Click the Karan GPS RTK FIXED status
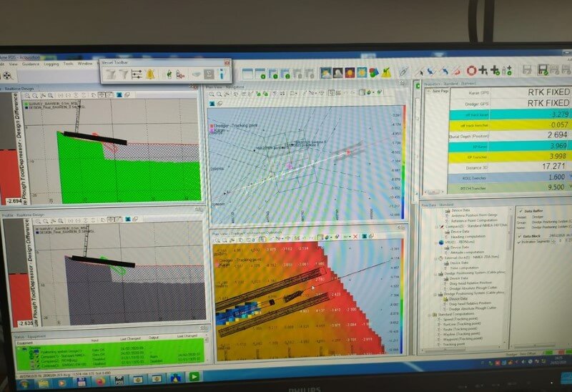The width and height of the screenshot is (572, 392). (548, 92)
